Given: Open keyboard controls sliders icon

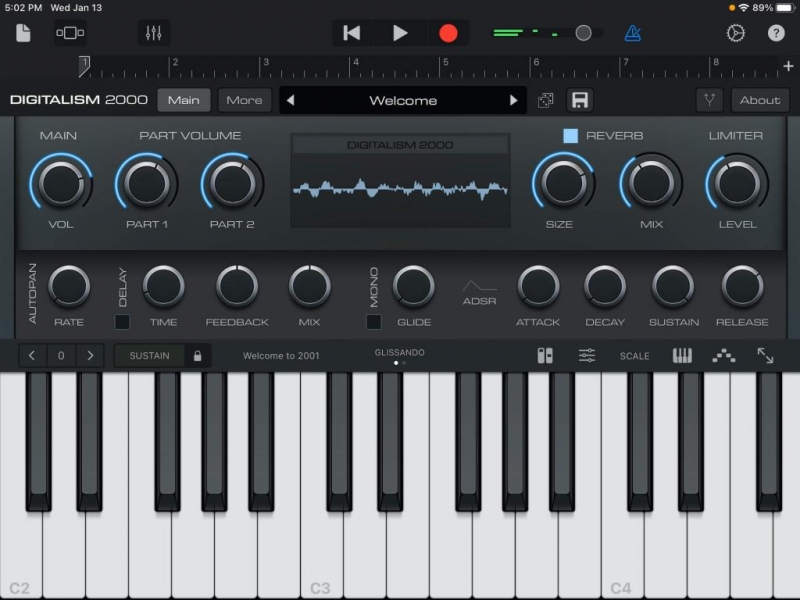Looking at the screenshot, I should tap(587, 356).
